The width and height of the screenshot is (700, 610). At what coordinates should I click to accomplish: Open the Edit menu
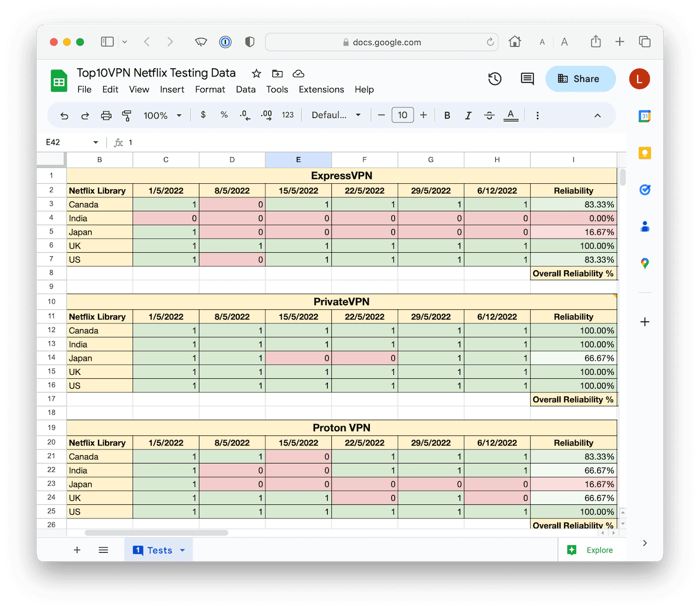(110, 89)
